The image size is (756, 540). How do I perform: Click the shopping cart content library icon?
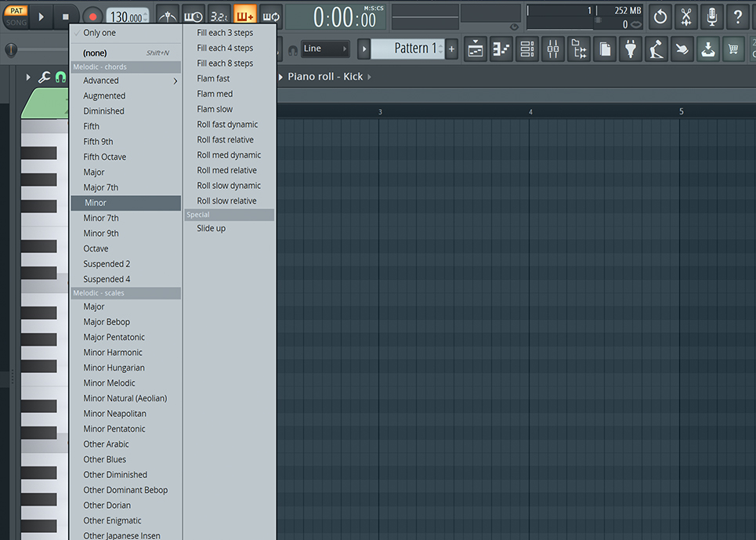[x=733, y=49]
